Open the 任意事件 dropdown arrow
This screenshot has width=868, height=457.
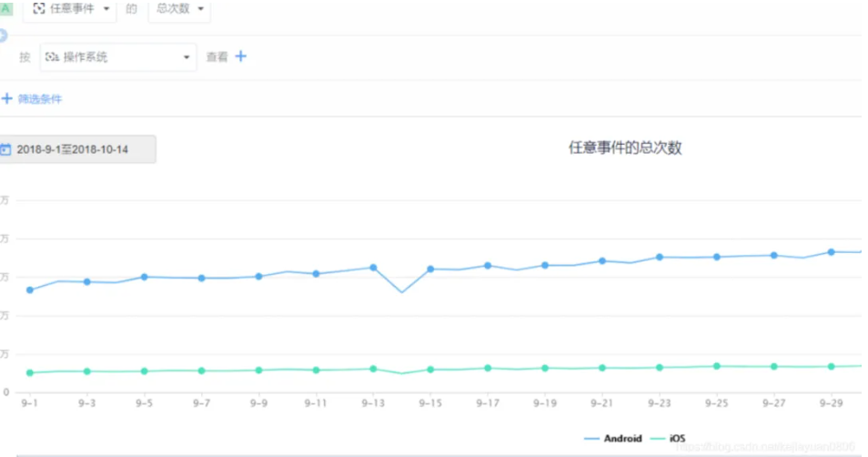pos(109,9)
